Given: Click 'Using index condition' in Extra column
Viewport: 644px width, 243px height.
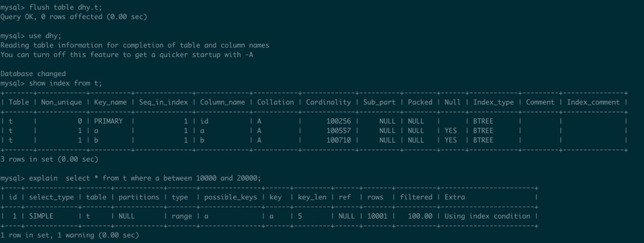Looking at the screenshot, I should point(488,216).
